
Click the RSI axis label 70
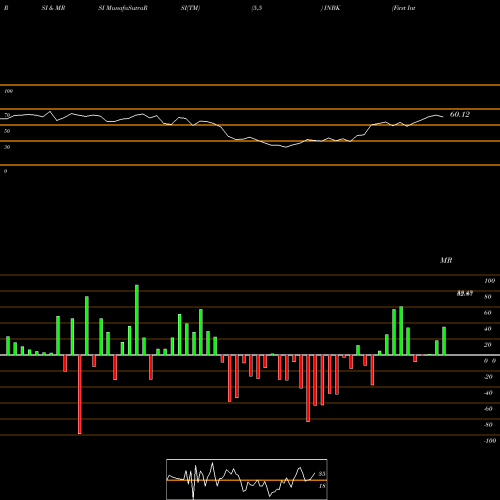7,115
